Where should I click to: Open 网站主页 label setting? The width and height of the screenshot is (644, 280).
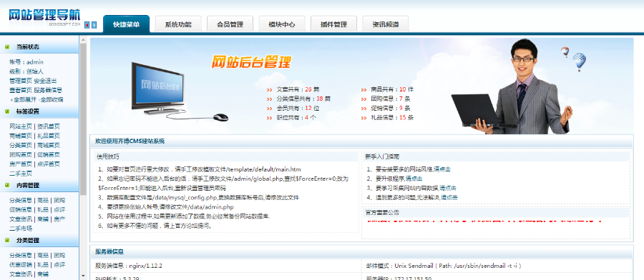(x=21, y=126)
